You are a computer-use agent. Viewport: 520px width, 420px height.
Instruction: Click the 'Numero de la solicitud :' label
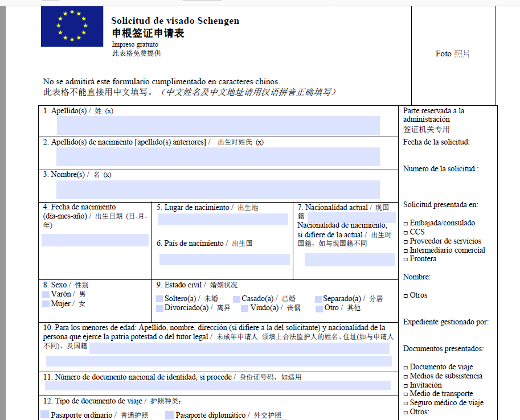[441, 168]
